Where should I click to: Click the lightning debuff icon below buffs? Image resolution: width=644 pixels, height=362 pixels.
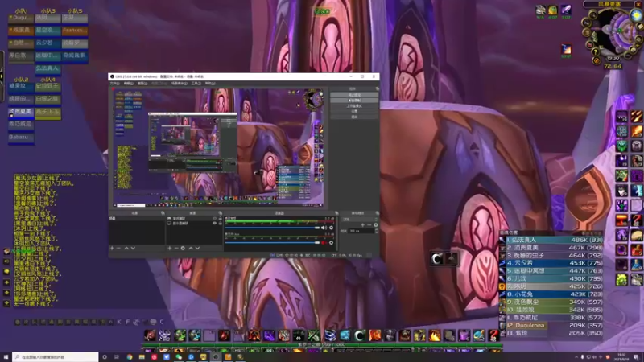(x=566, y=49)
